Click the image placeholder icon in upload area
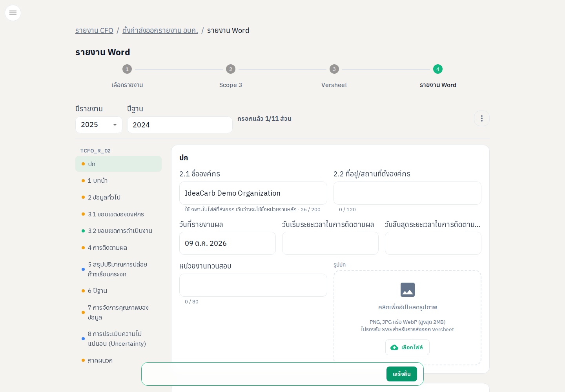Image resolution: width=565 pixels, height=392 pixels. coord(408,290)
